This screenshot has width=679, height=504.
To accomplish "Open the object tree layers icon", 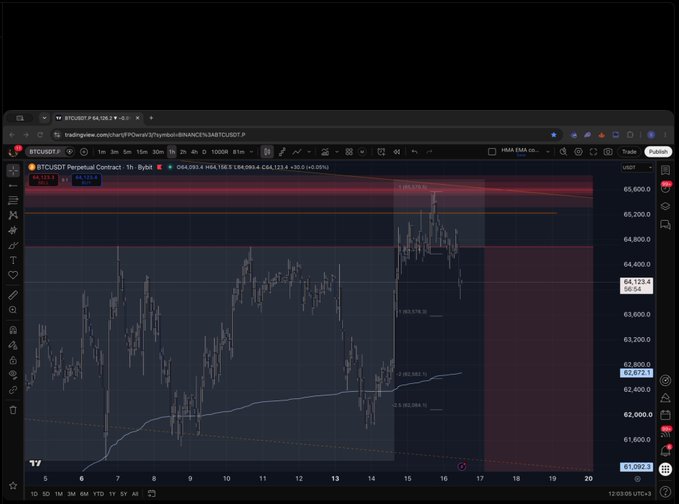I will [x=666, y=206].
